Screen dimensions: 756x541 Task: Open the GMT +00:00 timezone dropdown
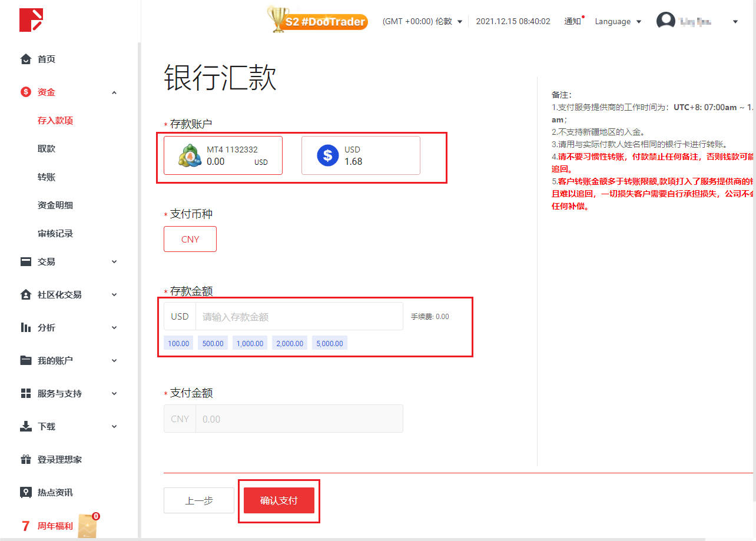[422, 22]
